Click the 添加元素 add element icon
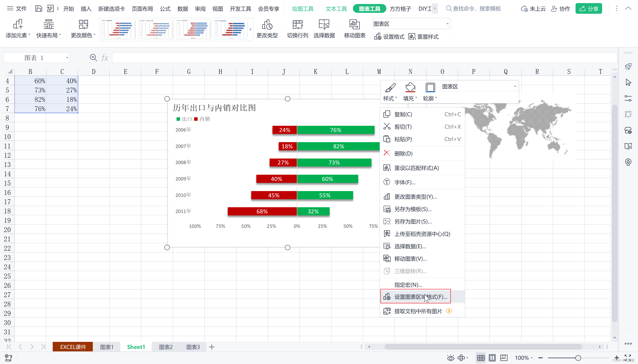Image resolution: width=638 pixels, height=364 pixels. (x=18, y=24)
